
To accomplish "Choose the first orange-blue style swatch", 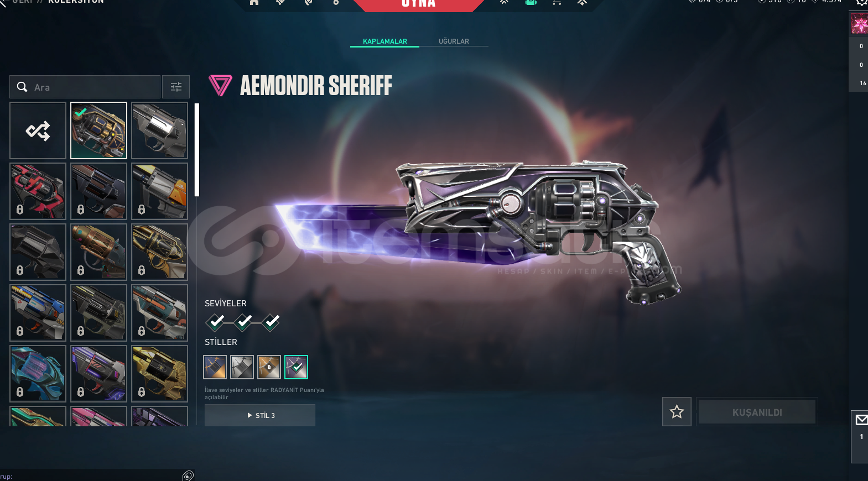I will click(x=215, y=367).
